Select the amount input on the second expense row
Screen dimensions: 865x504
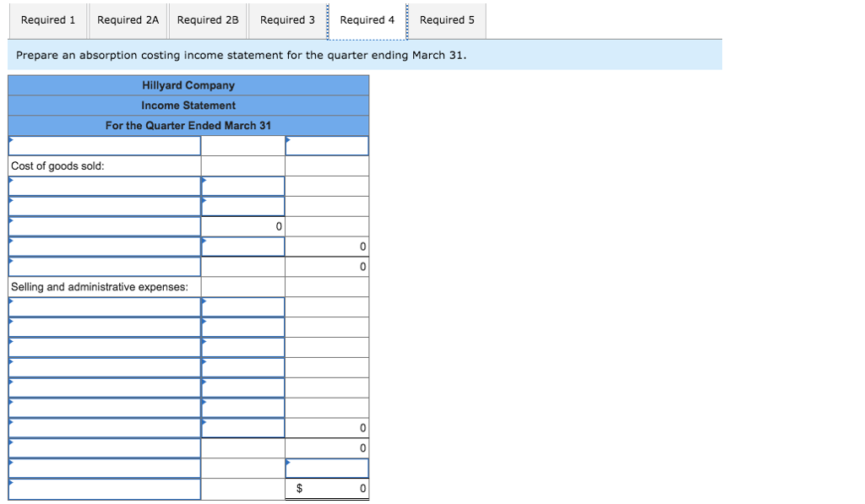click(242, 328)
